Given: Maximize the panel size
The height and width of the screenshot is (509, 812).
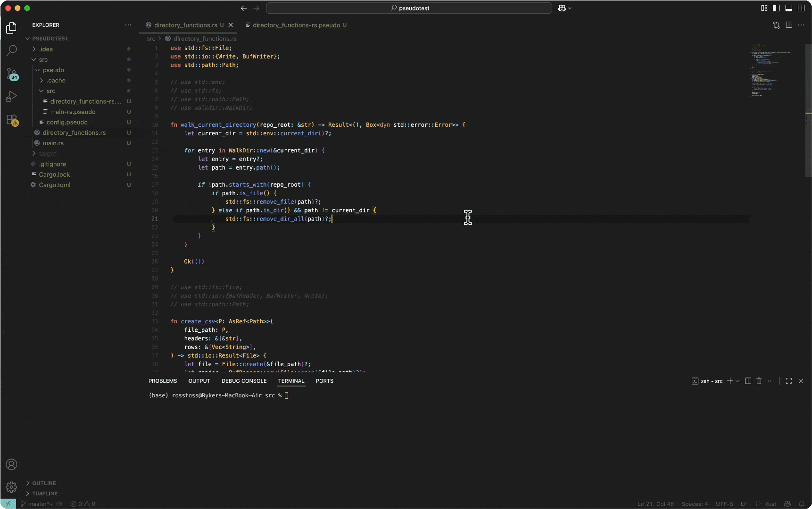Looking at the screenshot, I should (789, 381).
